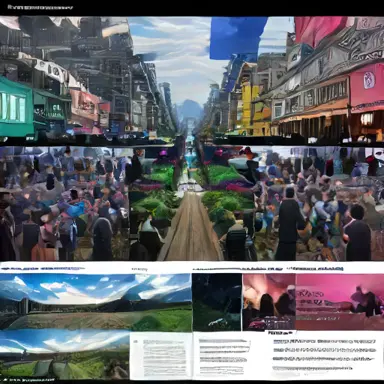The height and width of the screenshot is (384, 384).
Task: Open the dark forest image
Action: point(217,302)
